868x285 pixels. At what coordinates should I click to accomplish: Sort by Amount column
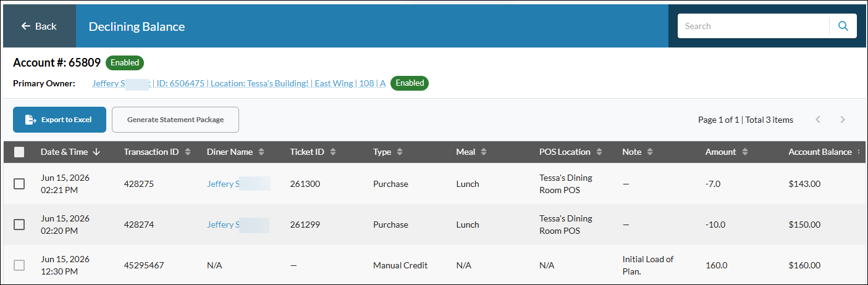(x=727, y=152)
